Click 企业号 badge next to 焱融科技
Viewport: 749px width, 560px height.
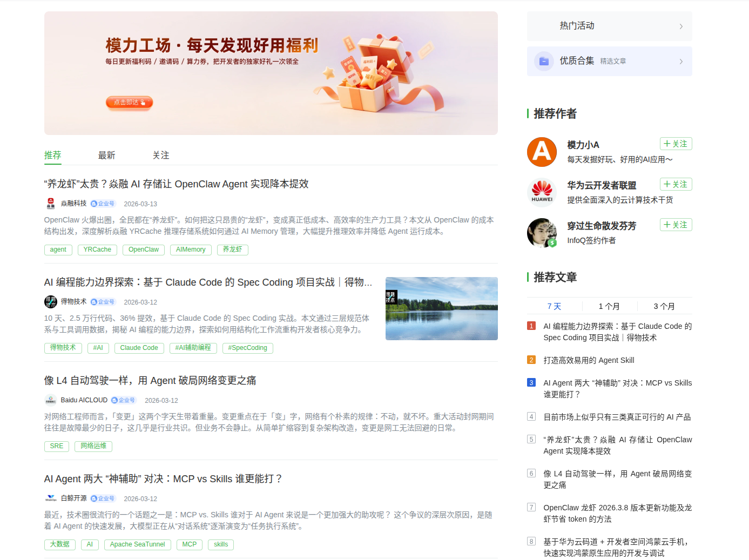(103, 204)
